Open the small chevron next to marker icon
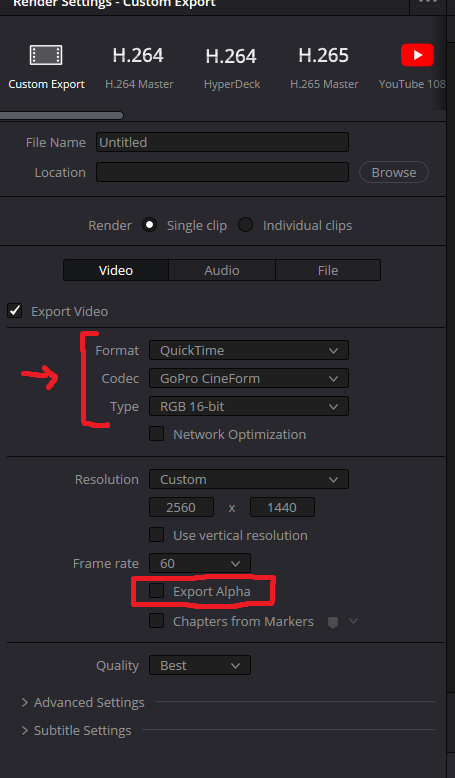 click(x=353, y=621)
